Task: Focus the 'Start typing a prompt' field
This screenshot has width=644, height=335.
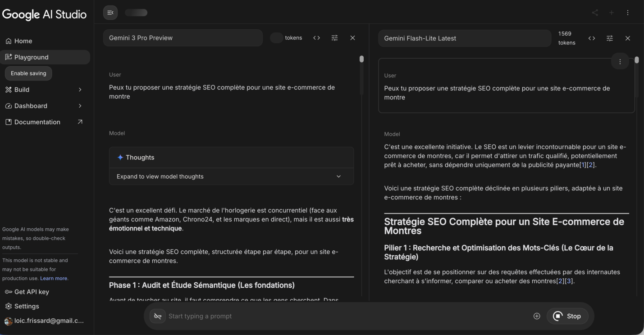Action: pos(347,316)
